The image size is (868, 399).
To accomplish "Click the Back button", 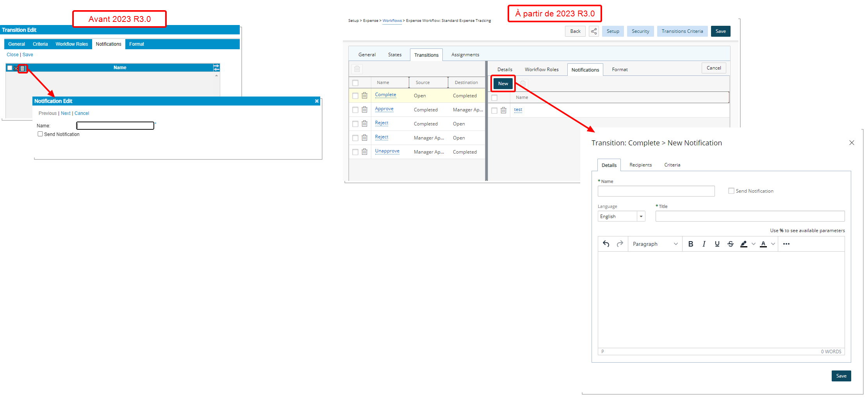I will click(575, 31).
